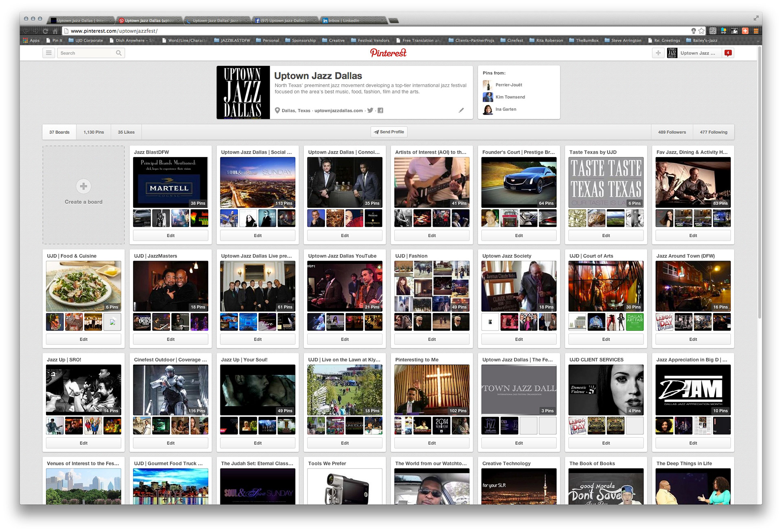The height and width of the screenshot is (532, 782).
Task: Click the Uptown Jazz Dallas profile logo image
Action: tap(243, 92)
